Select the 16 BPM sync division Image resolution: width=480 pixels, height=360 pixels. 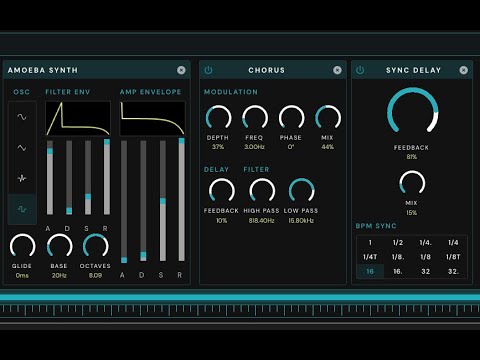pos(370,271)
